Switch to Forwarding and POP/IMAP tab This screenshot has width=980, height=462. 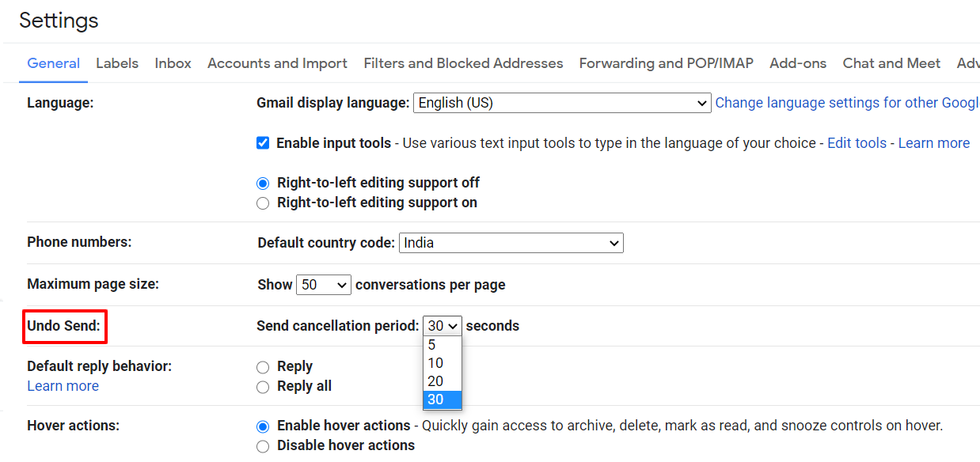point(665,63)
